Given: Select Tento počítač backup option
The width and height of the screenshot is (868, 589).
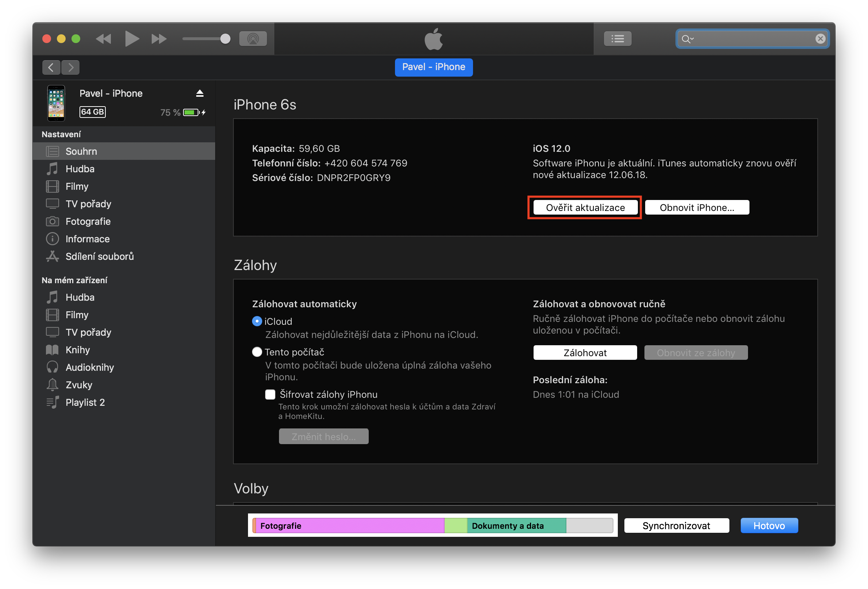Looking at the screenshot, I should tap(257, 352).
